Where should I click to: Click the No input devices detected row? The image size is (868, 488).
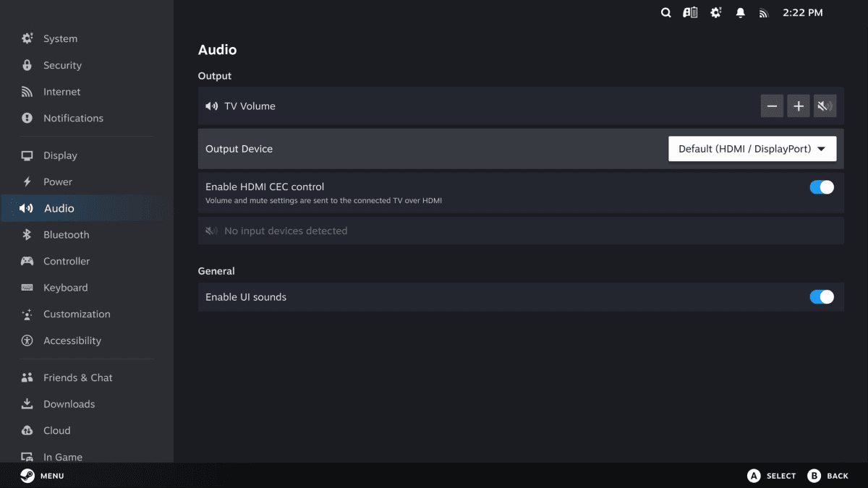coord(521,231)
